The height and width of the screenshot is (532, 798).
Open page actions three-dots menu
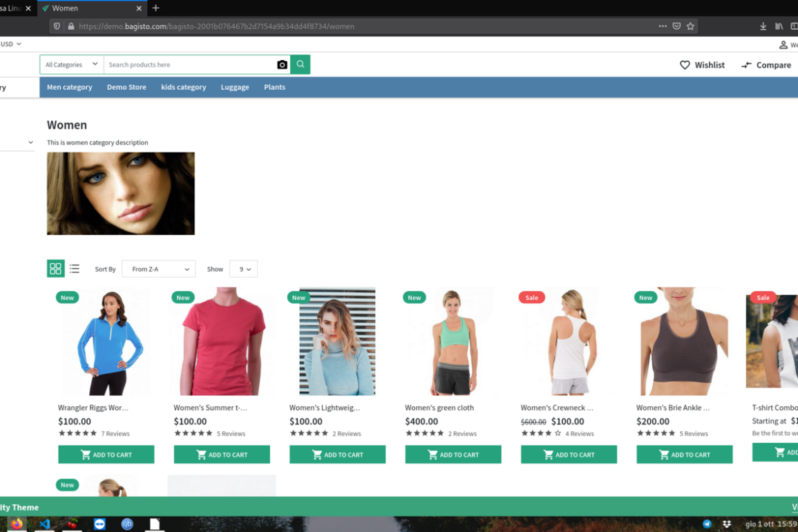click(x=663, y=26)
